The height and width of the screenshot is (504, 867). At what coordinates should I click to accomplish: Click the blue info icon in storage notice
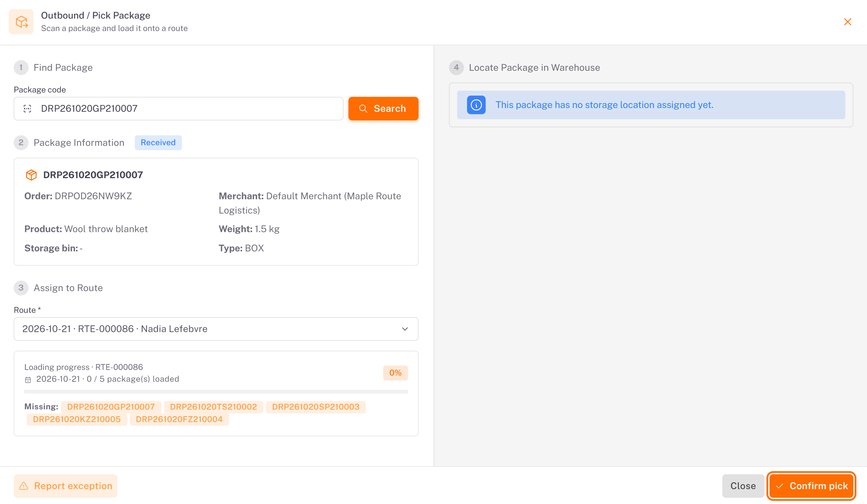click(x=476, y=105)
